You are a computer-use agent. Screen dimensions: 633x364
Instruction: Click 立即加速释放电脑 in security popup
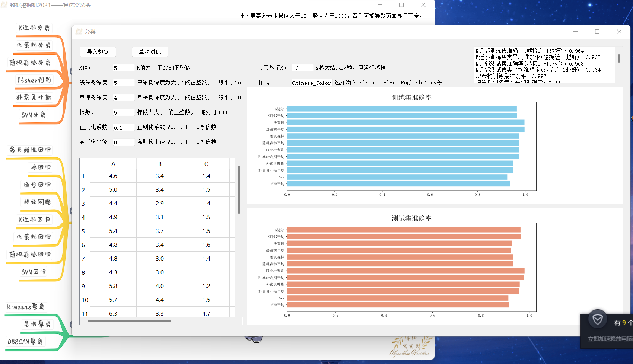[x=610, y=339]
